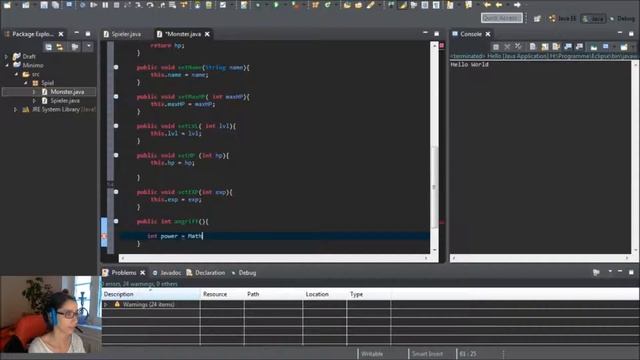Click the Resource column header

point(222,294)
